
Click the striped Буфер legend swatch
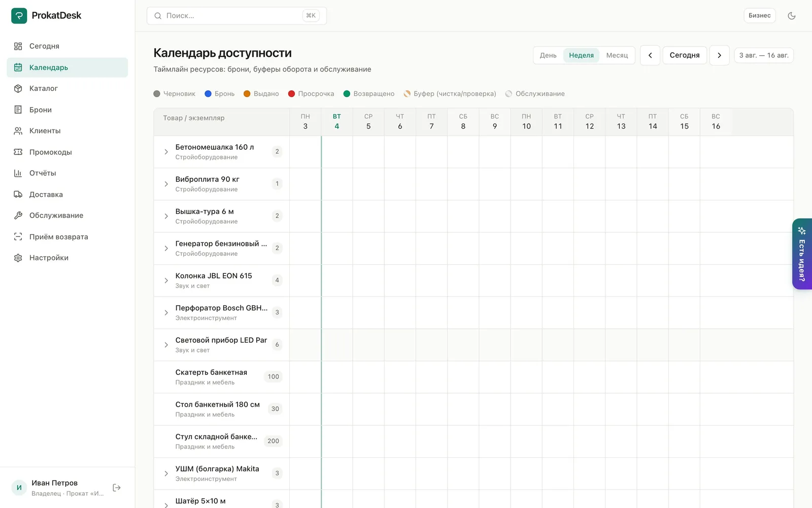(407, 94)
